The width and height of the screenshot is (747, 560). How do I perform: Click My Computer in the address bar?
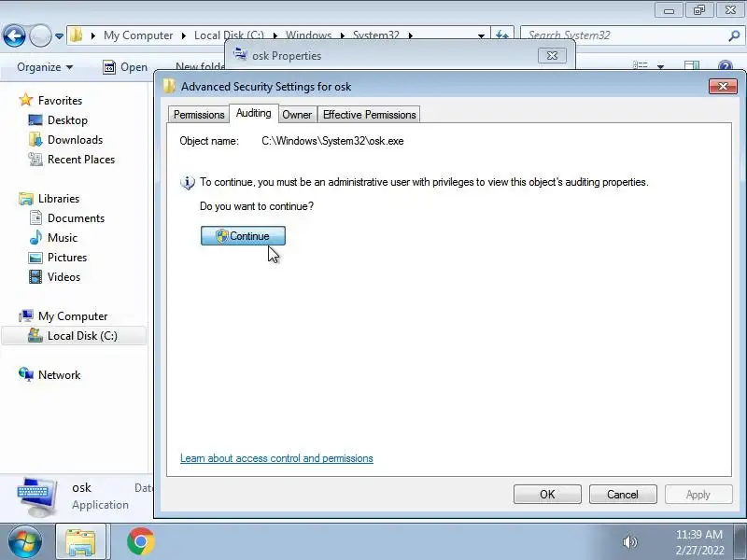pyautogui.click(x=138, y=35)
